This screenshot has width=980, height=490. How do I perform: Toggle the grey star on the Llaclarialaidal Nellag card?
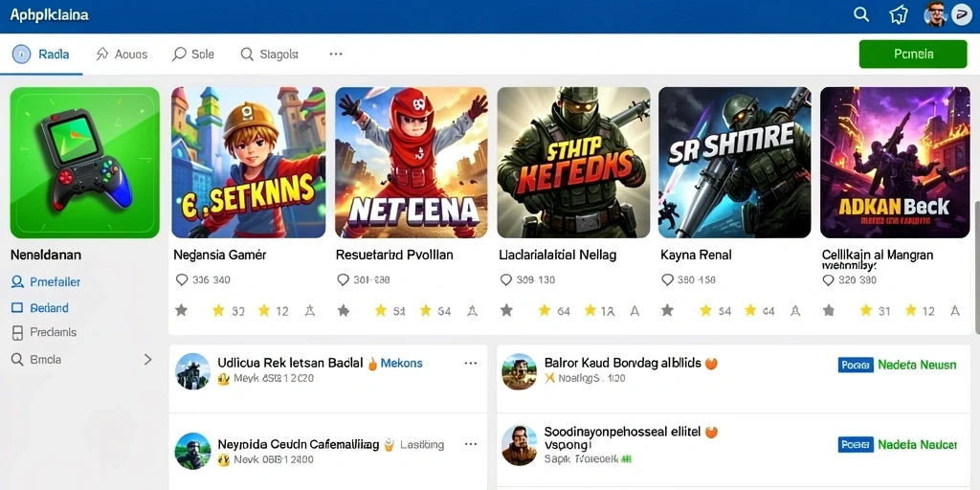tap(506, 310)
